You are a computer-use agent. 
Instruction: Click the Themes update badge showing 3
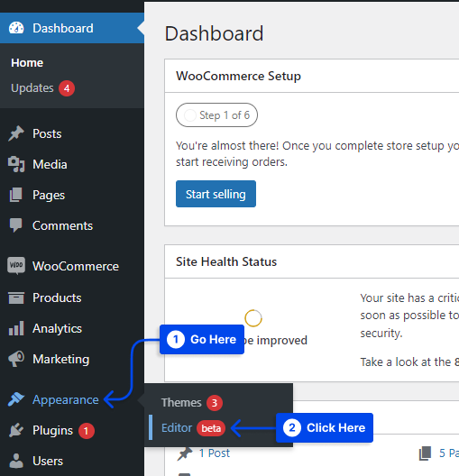(215, 403)
